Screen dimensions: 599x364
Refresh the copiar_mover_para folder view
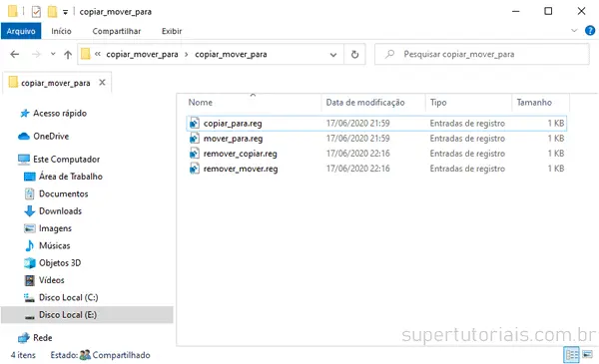click(x=354, y=54)
